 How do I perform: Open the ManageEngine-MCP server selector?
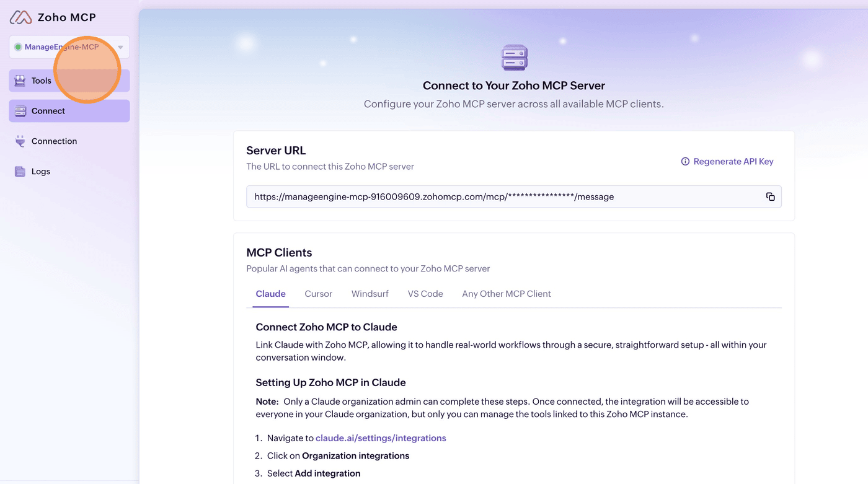tap(69, 47)
